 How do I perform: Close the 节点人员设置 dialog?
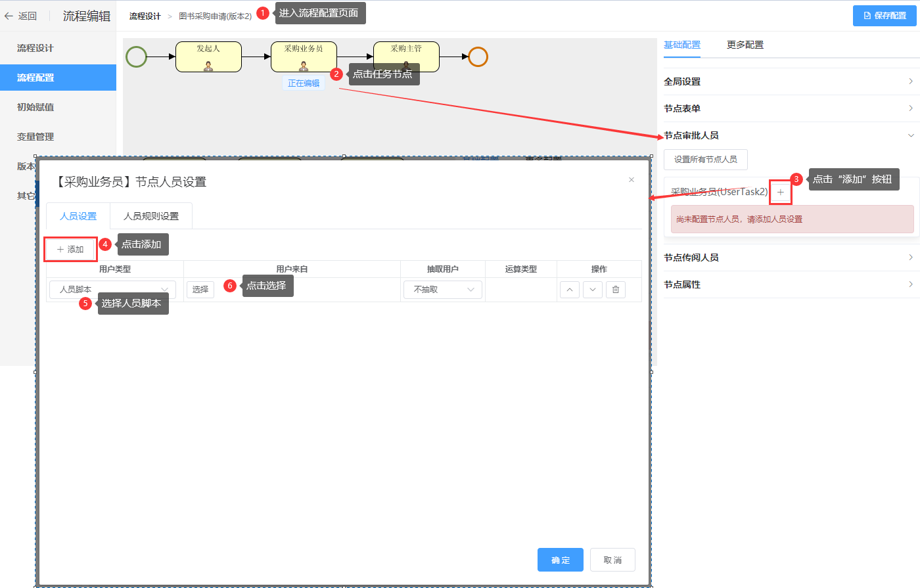coord(632,179)
